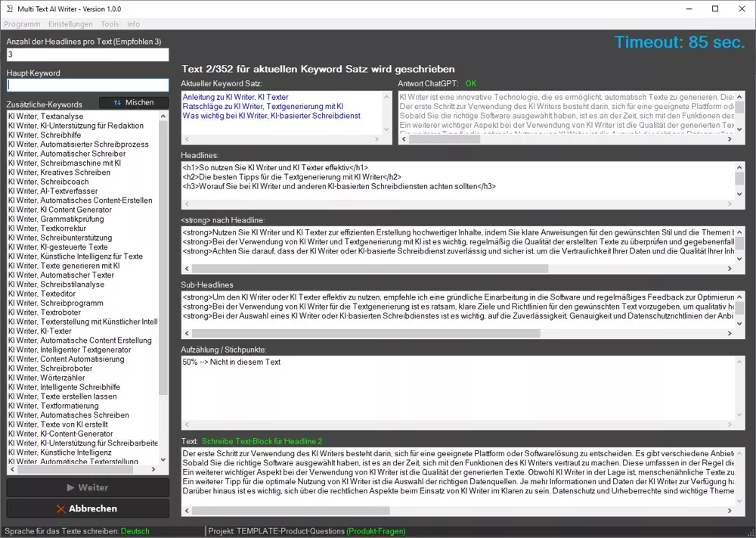This screenshot has height=538, width=756.
Task: Open the Info menu
Action: [x=134, y=24]
